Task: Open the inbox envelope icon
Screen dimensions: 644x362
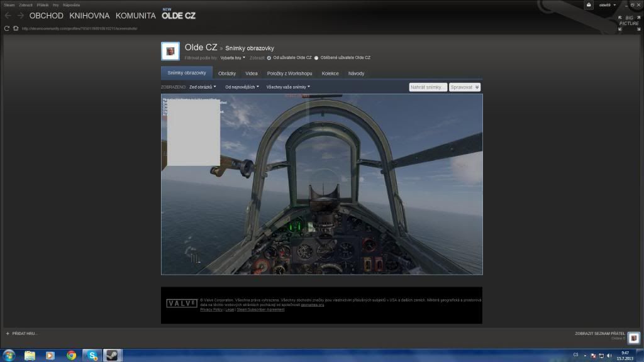Action: click(589, 5)
